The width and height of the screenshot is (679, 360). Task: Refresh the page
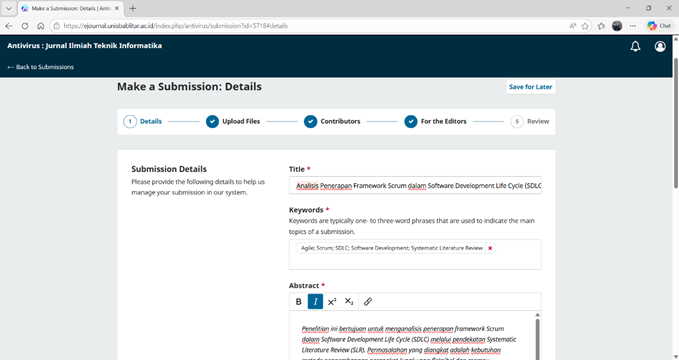pos(25,26)
